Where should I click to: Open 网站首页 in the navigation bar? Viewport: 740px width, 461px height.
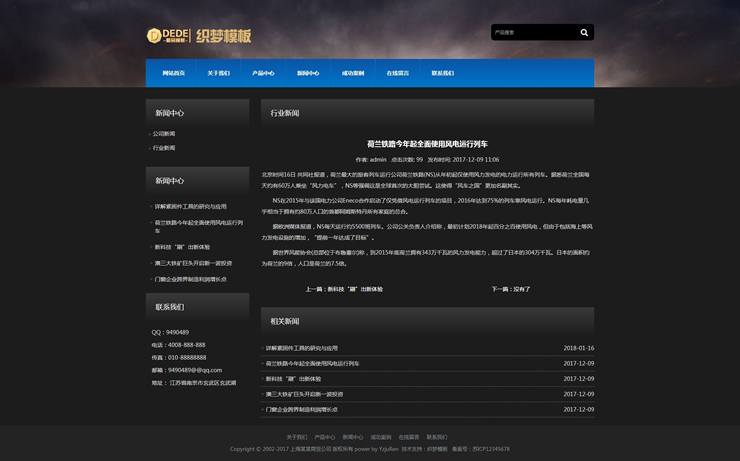173,73
